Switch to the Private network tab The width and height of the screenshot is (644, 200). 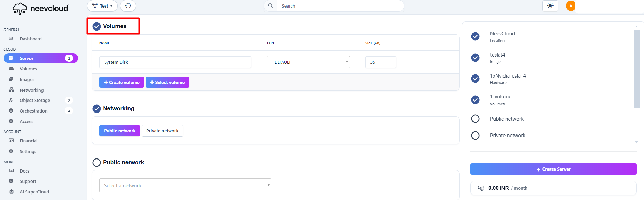[162, 131]
